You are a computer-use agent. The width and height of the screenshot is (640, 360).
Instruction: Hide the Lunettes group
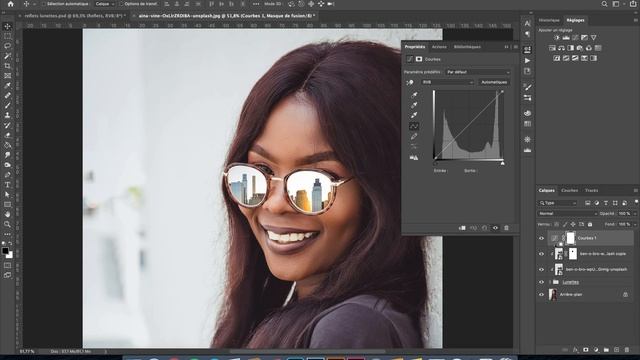(x=542, y=282)
